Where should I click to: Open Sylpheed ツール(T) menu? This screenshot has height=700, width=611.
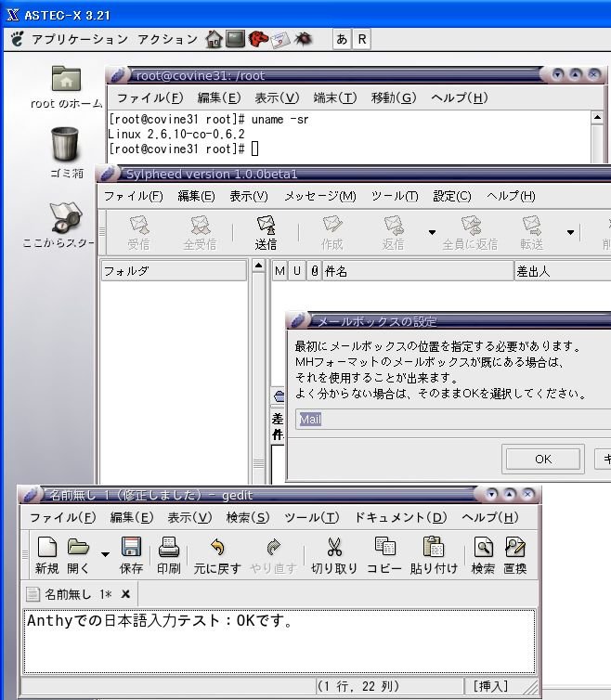[x=395, y=196]
